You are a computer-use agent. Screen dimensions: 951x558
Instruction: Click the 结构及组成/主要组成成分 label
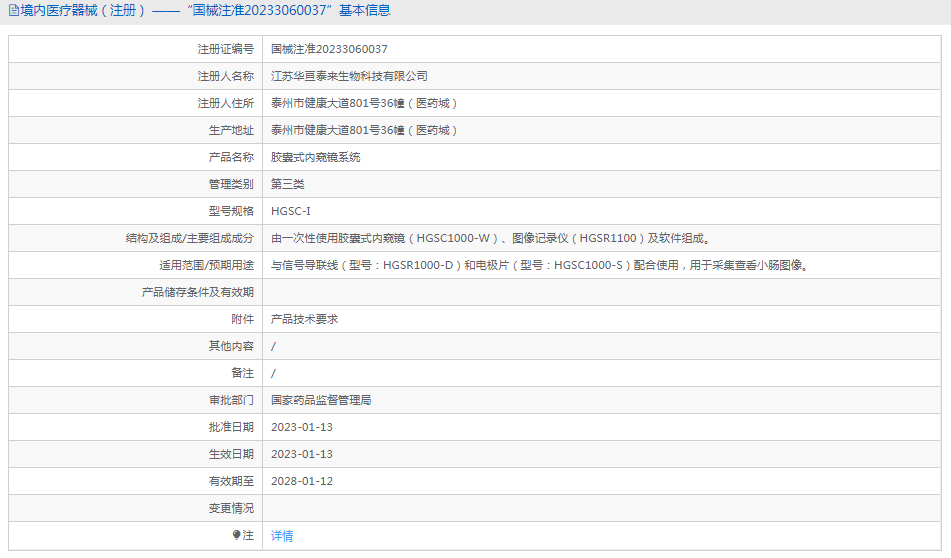pyautogui.click(x=190, y=238)
